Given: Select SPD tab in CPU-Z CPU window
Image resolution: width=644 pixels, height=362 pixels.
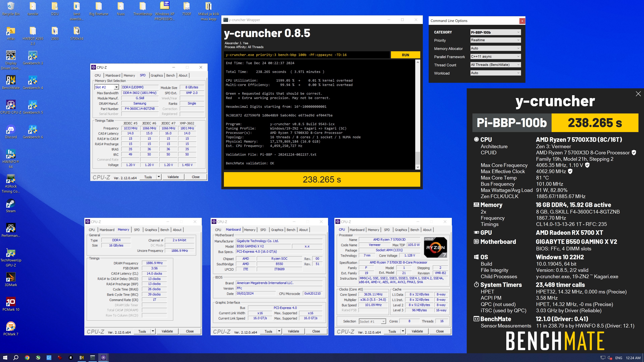Looking at the screenshot, I should point(387,230).
